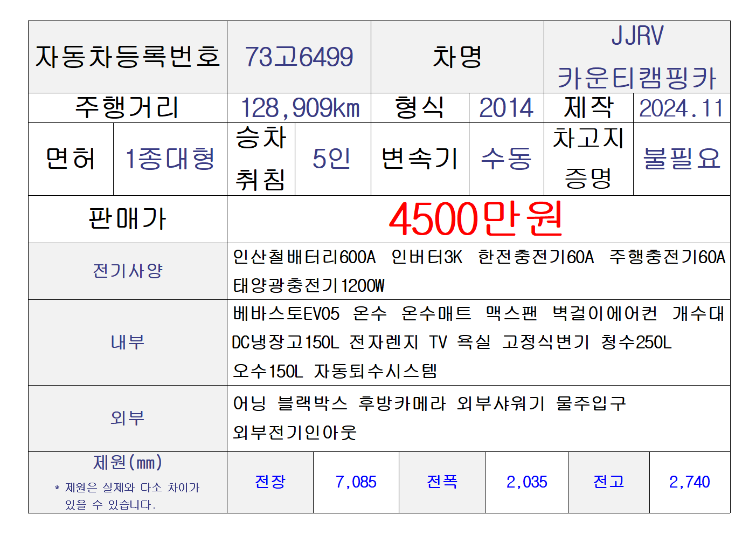The height and width of the screenshot is (535, 756).
Task: Select the mileage value 128,909km
Action: [x=299, y=108]
